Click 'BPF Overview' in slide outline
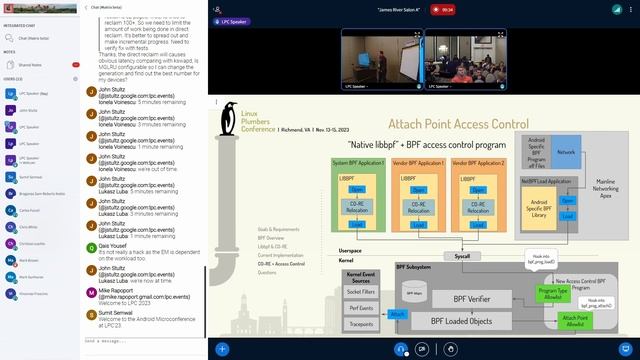Screen dimensions: 640x360 (x=271, y=238)
